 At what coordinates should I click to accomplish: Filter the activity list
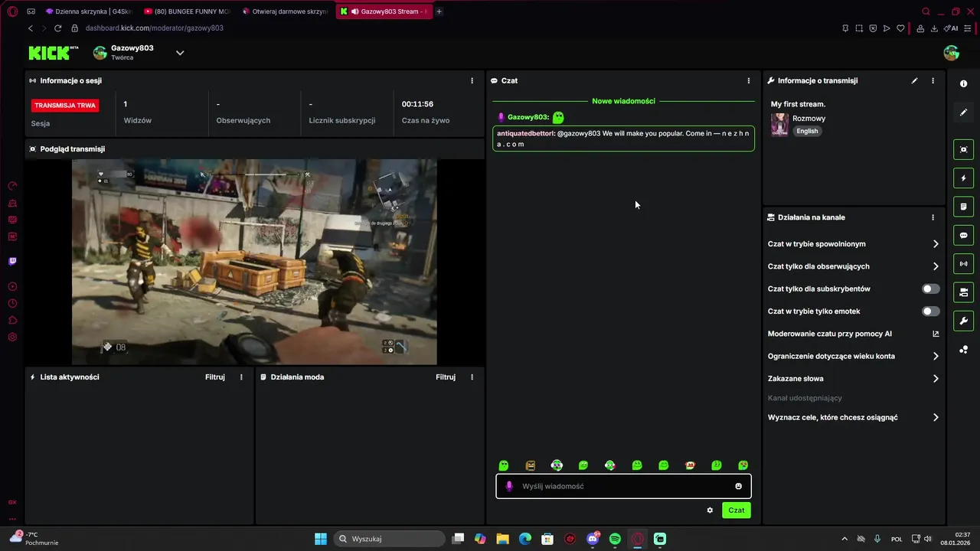pyautogui.click(x=215, y=377)
